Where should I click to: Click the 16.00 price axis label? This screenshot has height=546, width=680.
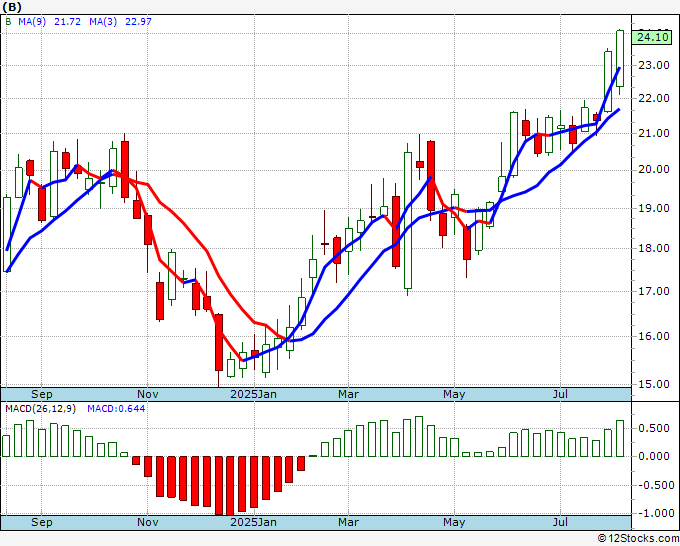point(654,336)
